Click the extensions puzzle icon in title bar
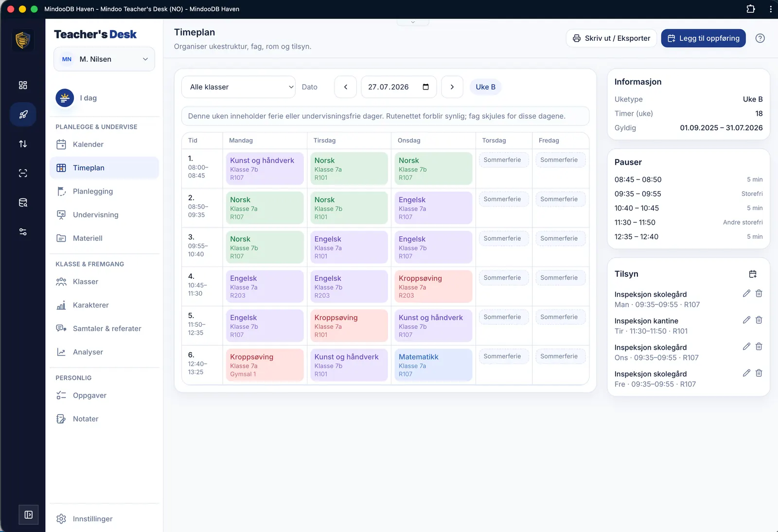Viewport: 778px width, 532px height. [x=751, y=9]
